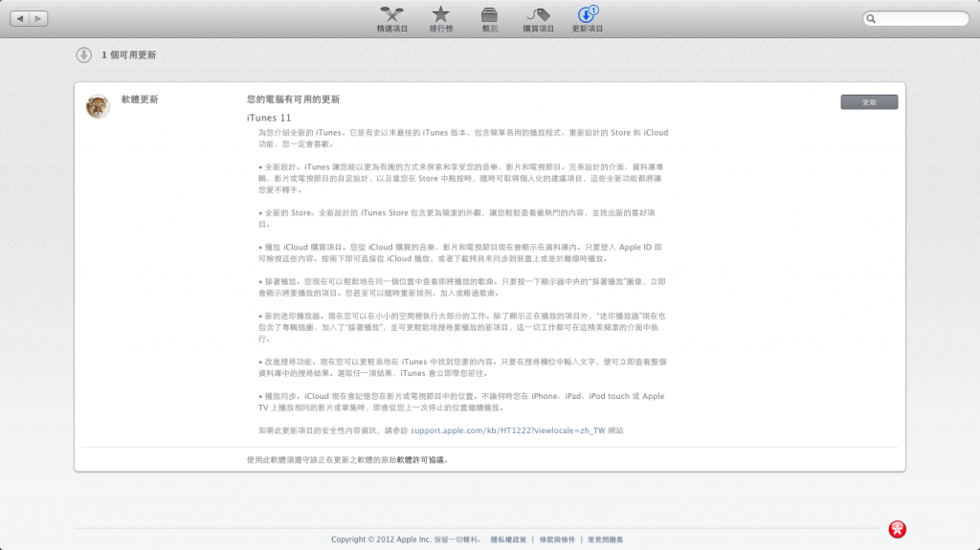Image resolution: width=980 pixels, height=550 pixels.
Task: Open the 購買項目 (Purchases) tag icon
Action: pyautogui.click(x=538, y=15)
